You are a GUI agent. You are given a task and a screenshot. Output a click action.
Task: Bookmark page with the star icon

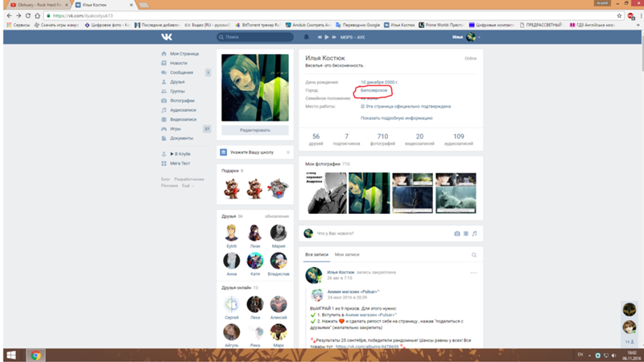click(x=619, y=15)
